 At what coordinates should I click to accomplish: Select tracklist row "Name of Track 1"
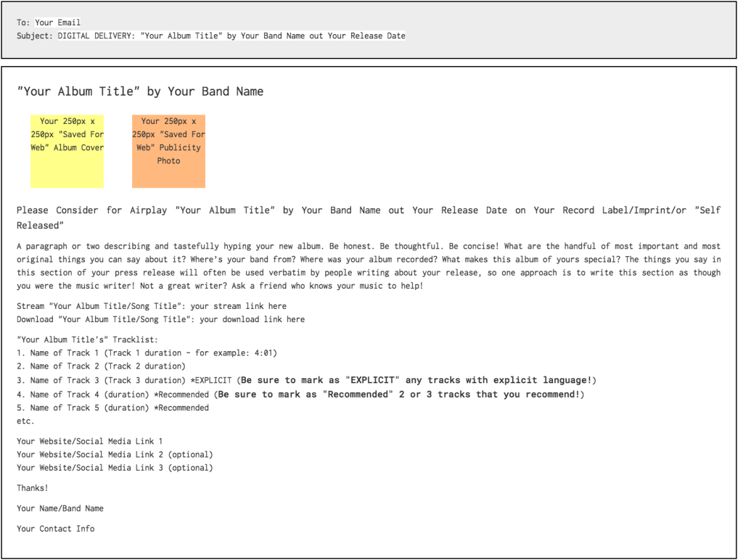(147, 353)
